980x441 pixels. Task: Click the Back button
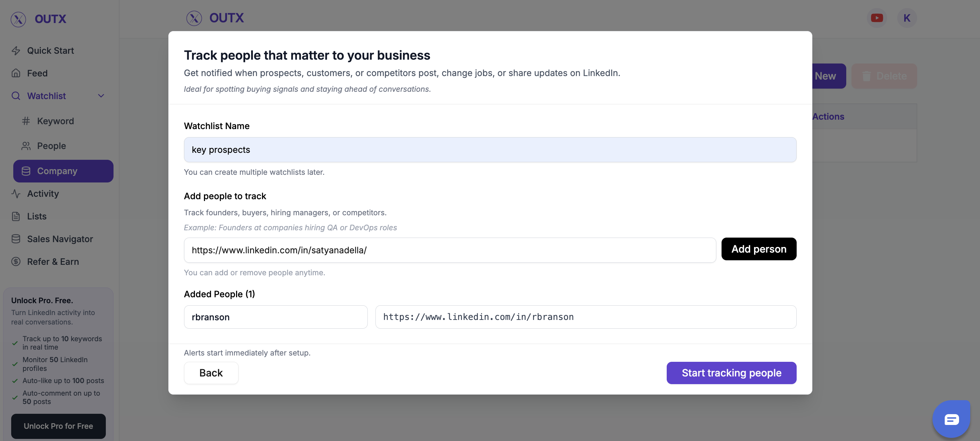(211, 373)
